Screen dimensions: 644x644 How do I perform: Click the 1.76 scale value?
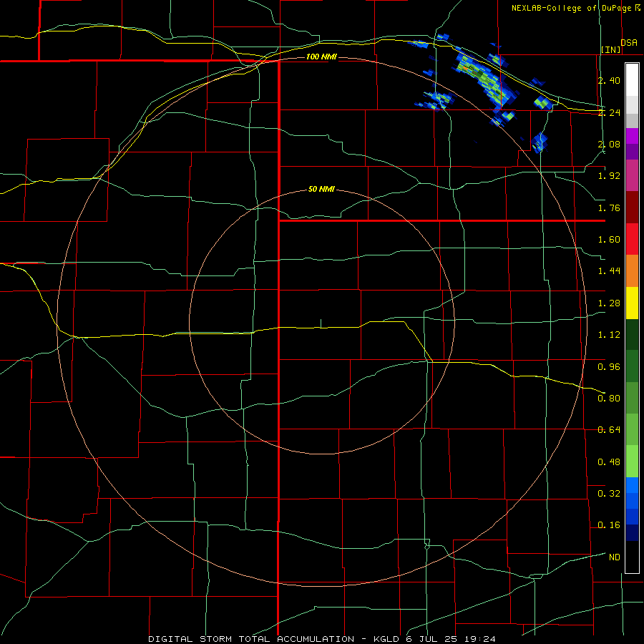[x=609, y=208]
